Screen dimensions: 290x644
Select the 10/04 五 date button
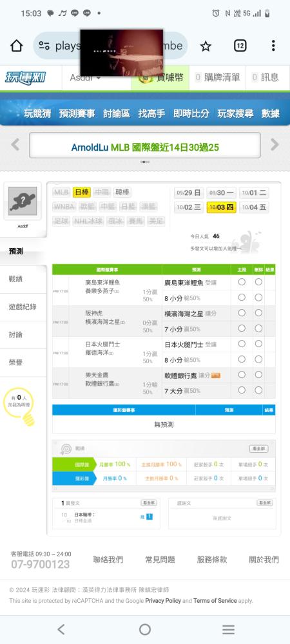(x=255, y=207)
